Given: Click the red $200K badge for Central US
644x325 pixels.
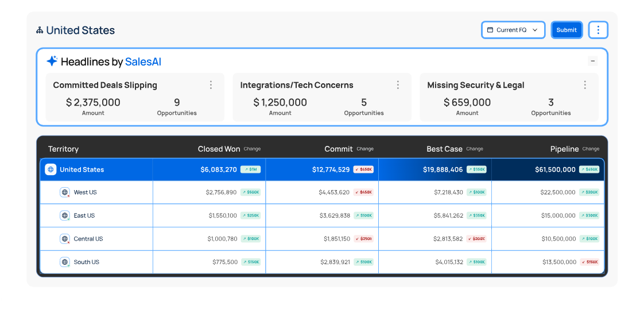Looking at the screenshot, I should tap(476, 239).
